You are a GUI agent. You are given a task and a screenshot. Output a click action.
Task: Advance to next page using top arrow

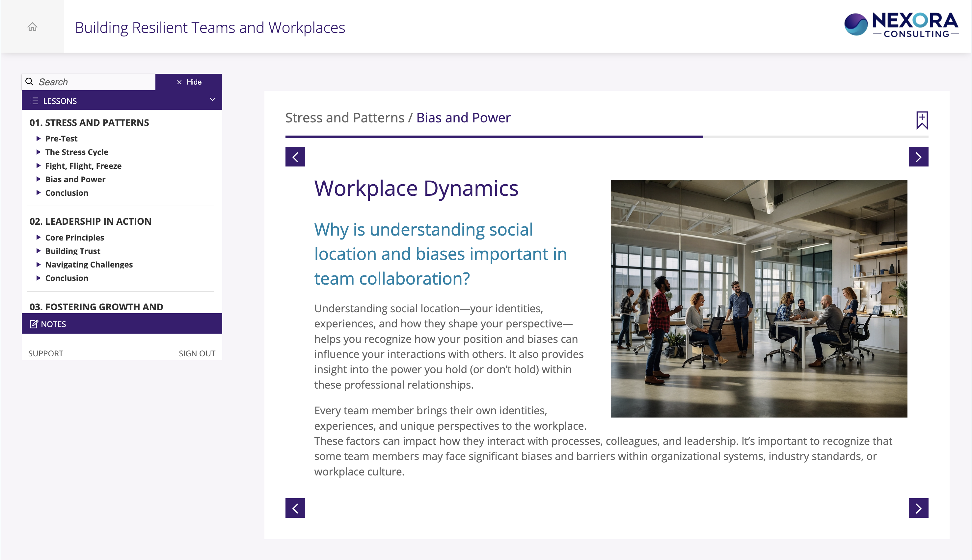918,157
